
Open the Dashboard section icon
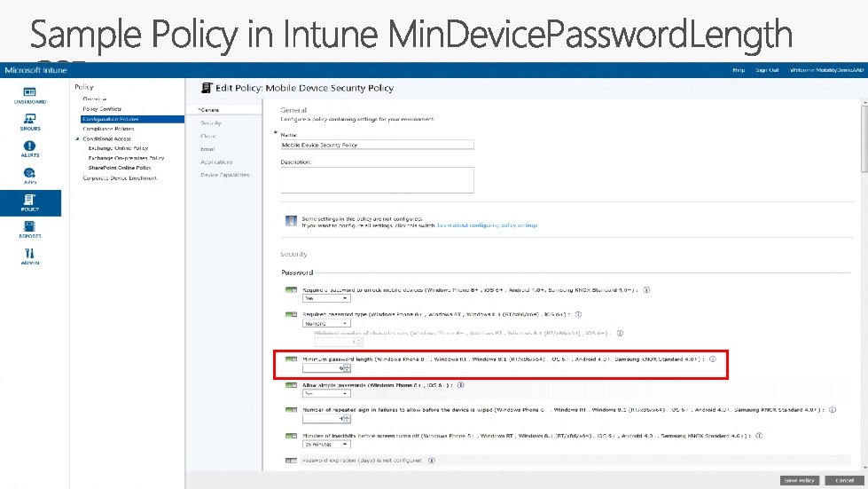30,92
